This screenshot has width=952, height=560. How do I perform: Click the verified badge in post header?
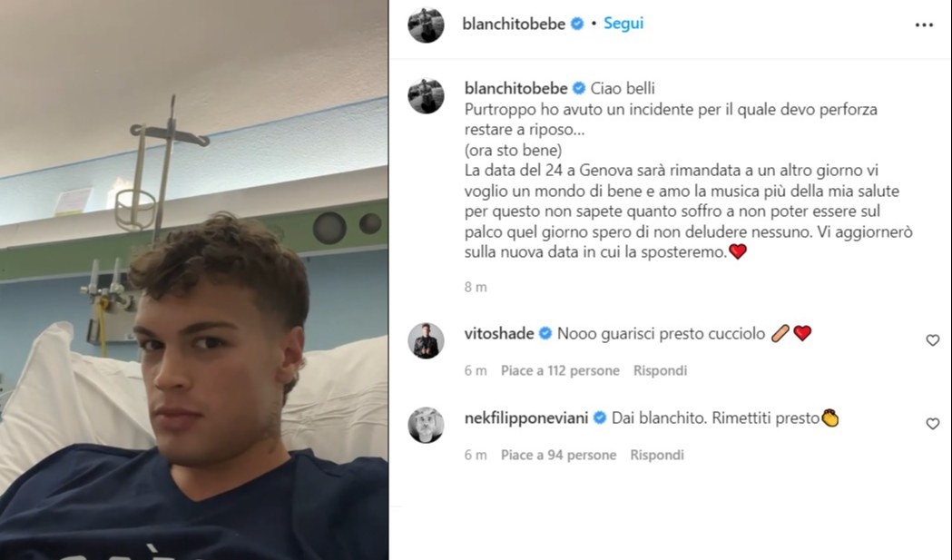(x=577, y=24)
